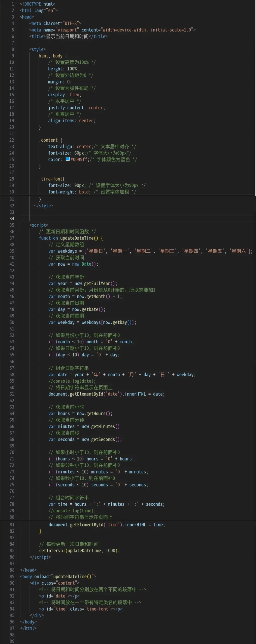This screenshot has height=644, width=256.
Task: Click 'display: flex;' on line 15
Action: [65, 95]
